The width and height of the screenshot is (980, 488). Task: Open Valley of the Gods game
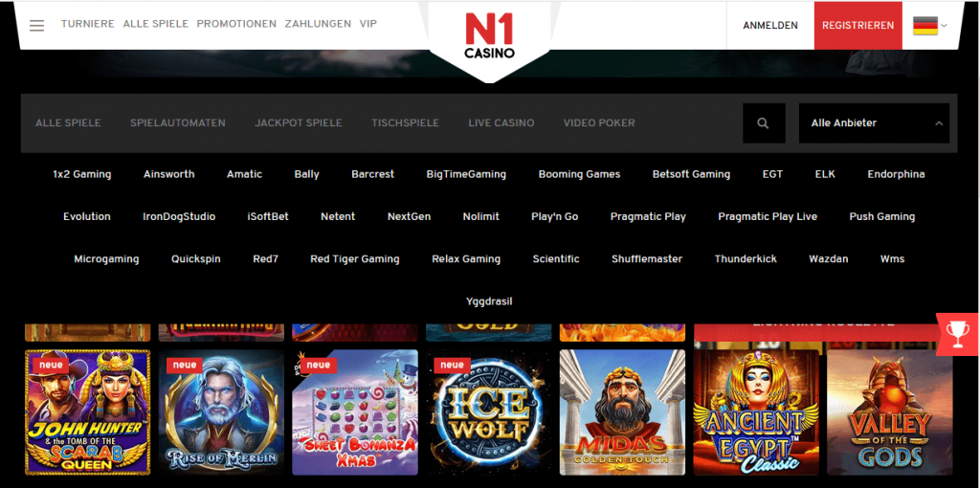click(x=890, y=412)
